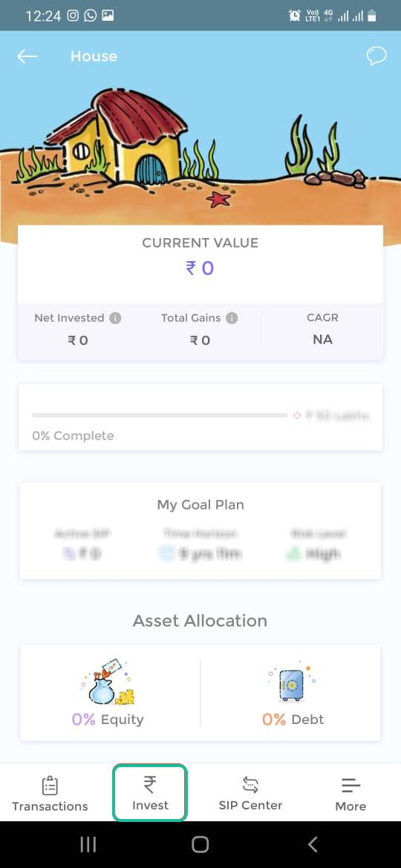Open the chat bubble icon
Viewport: 401px width, 868px height.
click(x=376, y=56)
